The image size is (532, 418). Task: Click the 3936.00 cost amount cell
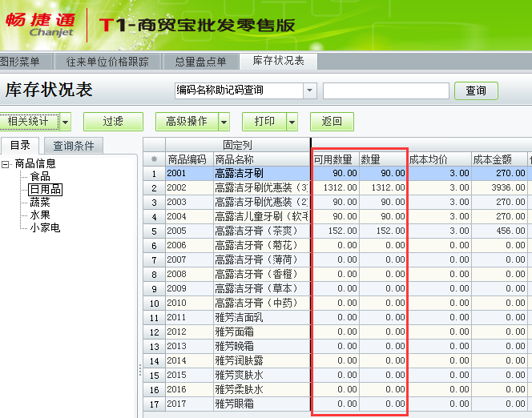499,187
